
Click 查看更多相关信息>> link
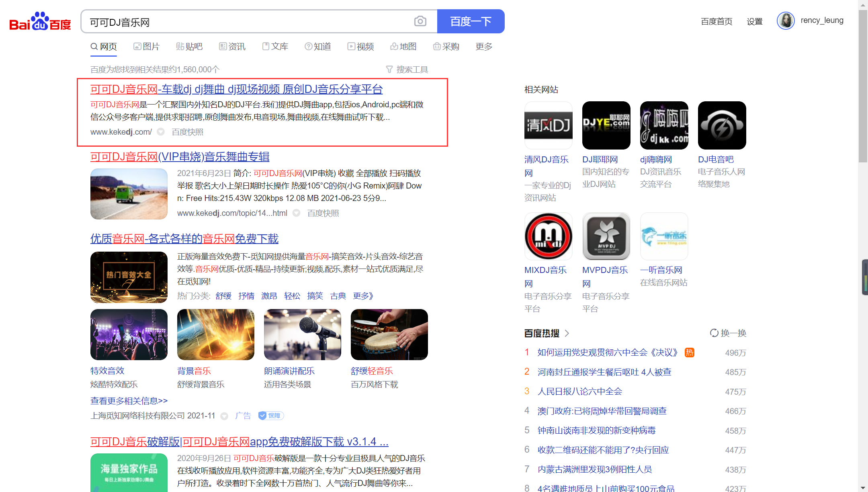(129, 401)
